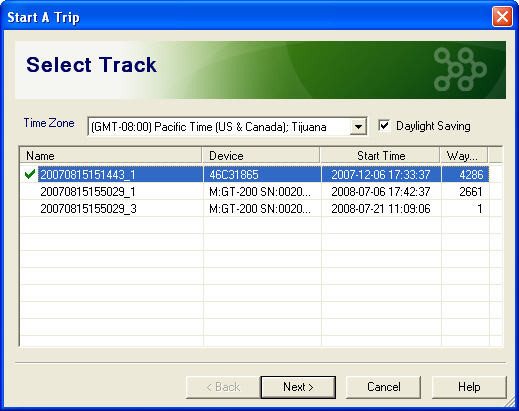Viewport: 519px width, 411px height.
Task: Click the green checkmark on first track
Action: point(30,174)
